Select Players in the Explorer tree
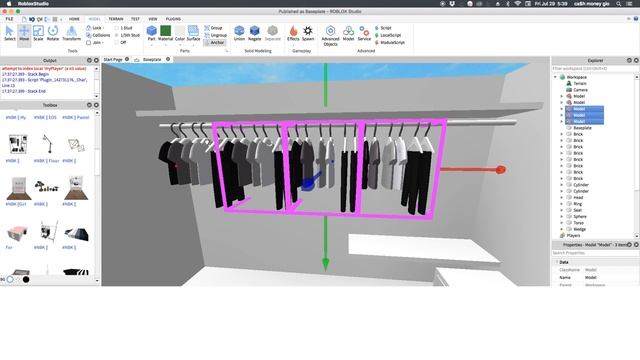640x360 pixels. [x=570, y=236]
